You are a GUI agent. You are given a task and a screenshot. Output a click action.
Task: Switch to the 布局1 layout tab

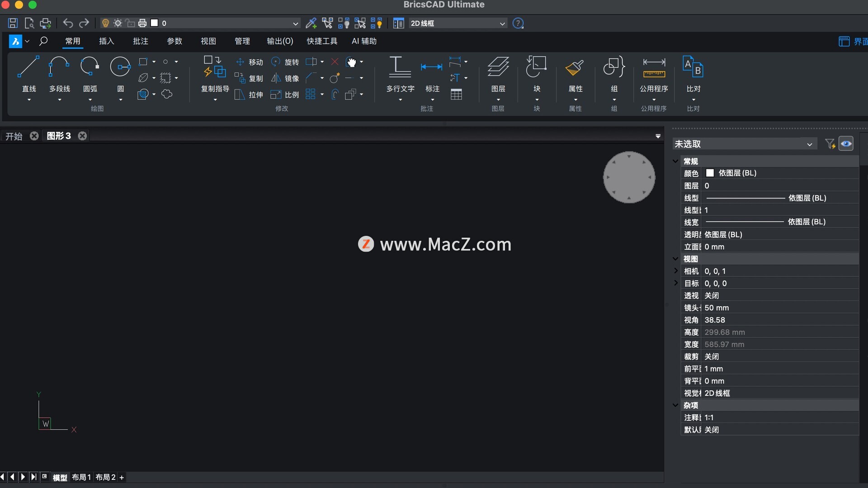(x=81, y=477)
